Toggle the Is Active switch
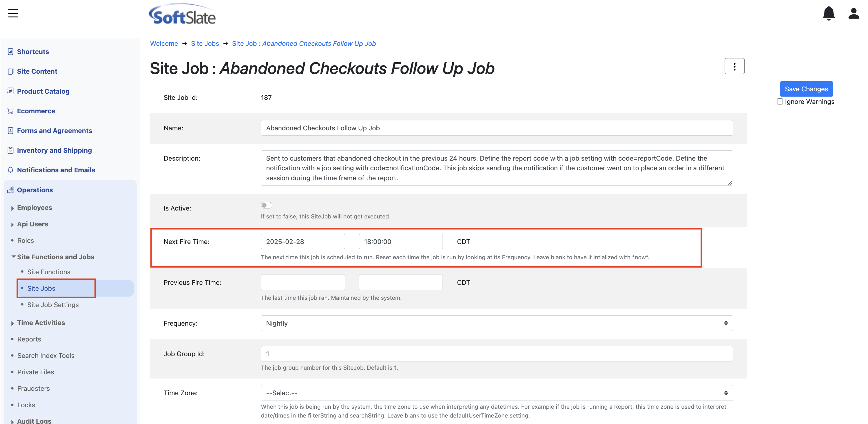The width and height of the screenshot is (868, 424). point(267,205)
